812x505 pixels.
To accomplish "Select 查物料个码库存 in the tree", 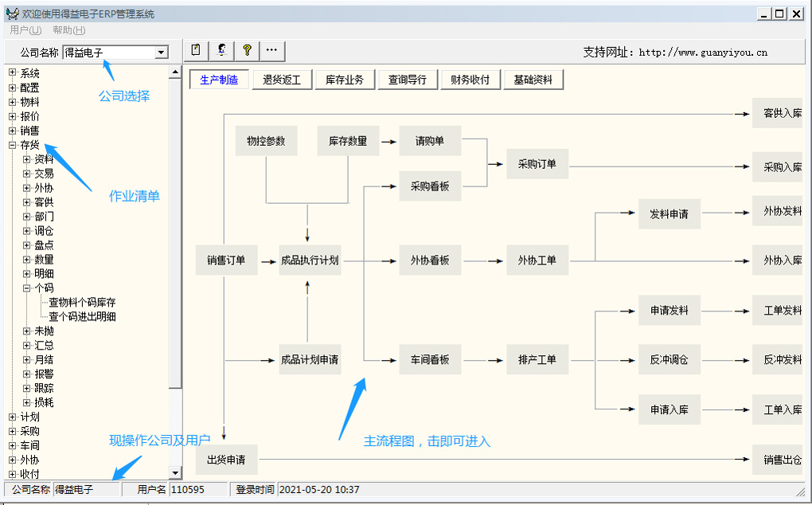I will [x=82, y=303].
